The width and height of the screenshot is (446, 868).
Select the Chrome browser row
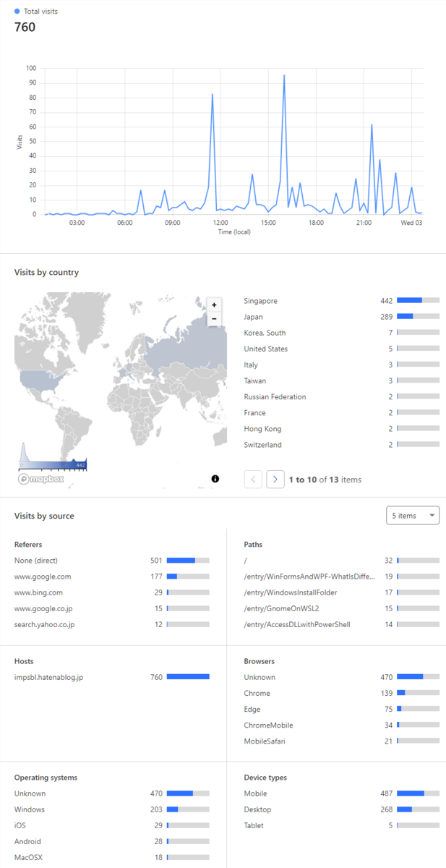342,693
